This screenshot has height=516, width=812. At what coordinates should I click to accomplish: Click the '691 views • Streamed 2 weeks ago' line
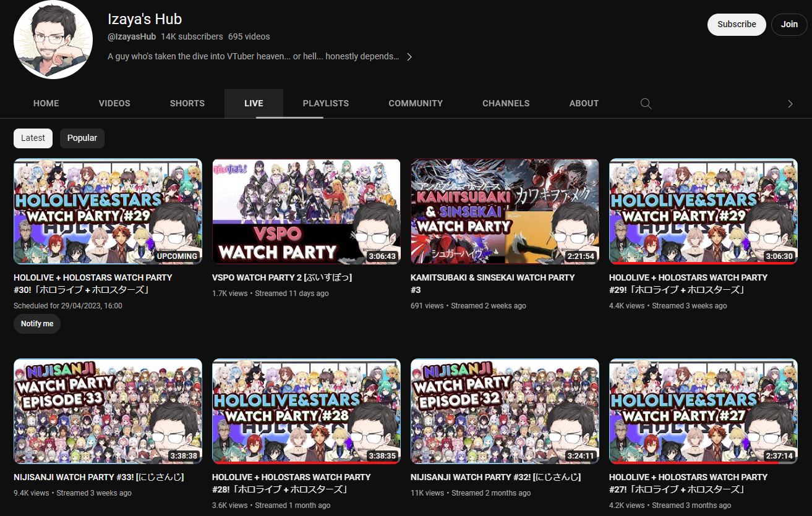[468, 306]
